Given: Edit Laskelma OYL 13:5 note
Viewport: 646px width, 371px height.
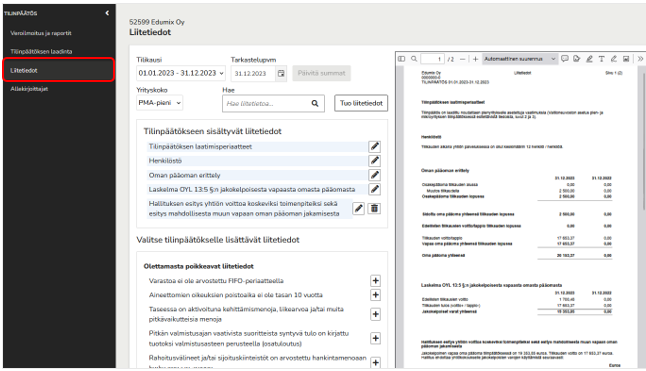Looking at the screenshot, I should tap(374, 189).
